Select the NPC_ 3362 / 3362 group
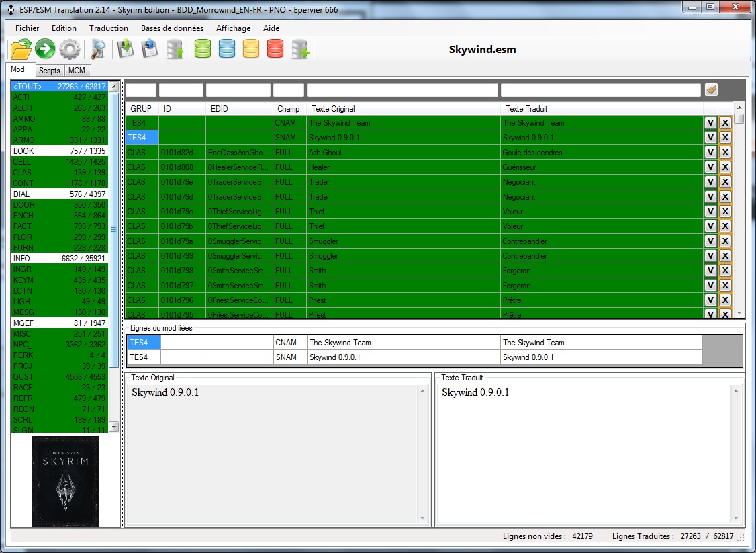756x553 pixels. coord(59,345)
